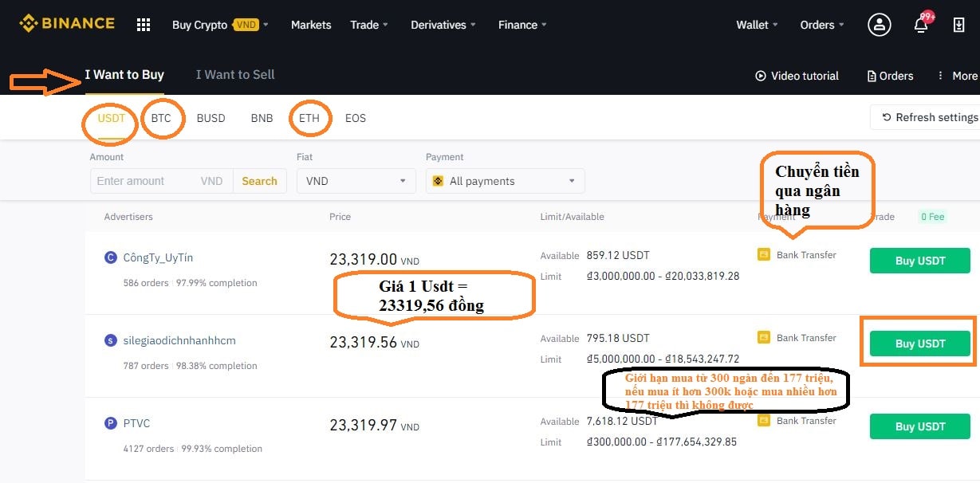
Task: Click the 586 orders completion text
Action: point(190,283)
